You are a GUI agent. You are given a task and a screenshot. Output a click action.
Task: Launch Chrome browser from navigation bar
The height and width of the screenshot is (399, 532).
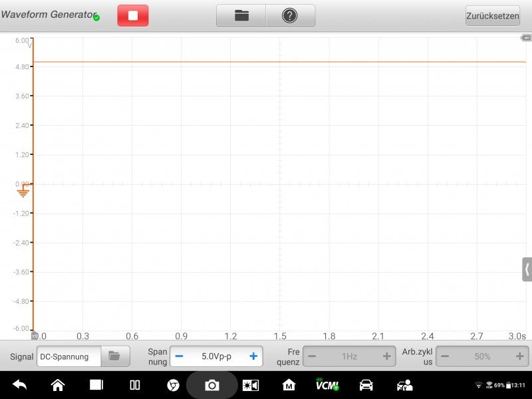click(x=173, y=386)
